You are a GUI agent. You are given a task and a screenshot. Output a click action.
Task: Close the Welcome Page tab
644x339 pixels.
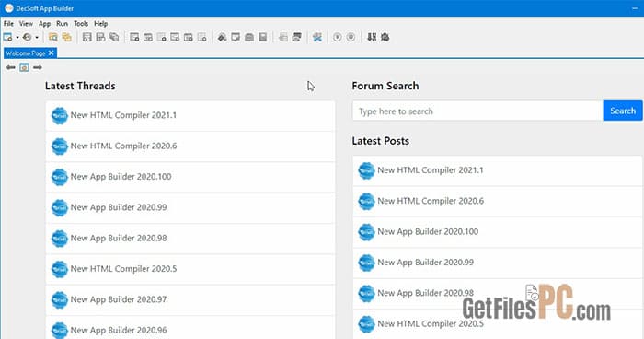pos(51,53)
